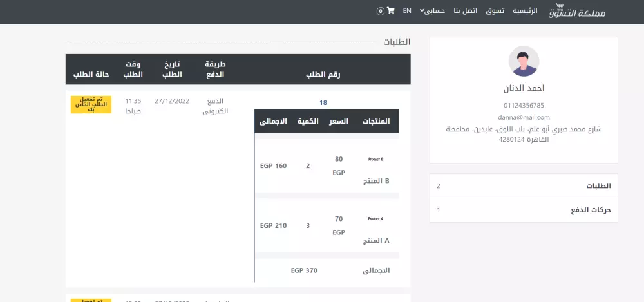
Task: Go to الرئيسية home page
Action: [525, 11]
